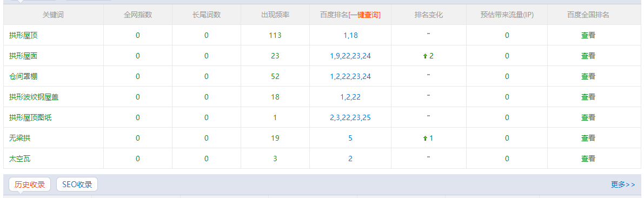This screenshot has height=198, width=644.
Task: Click rank 2,3,22,23,25 for 拱形屋顶图纸
Action: (x=350, y=117)
